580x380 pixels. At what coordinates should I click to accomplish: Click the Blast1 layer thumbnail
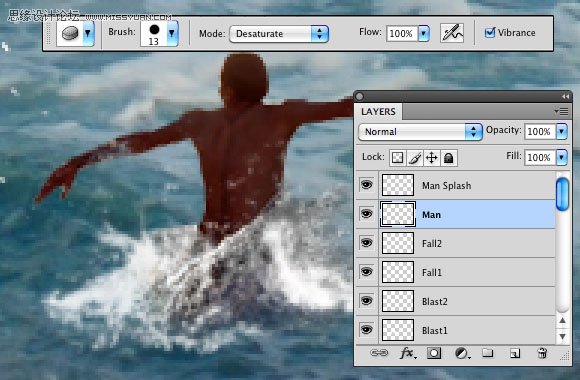[398, 330]
